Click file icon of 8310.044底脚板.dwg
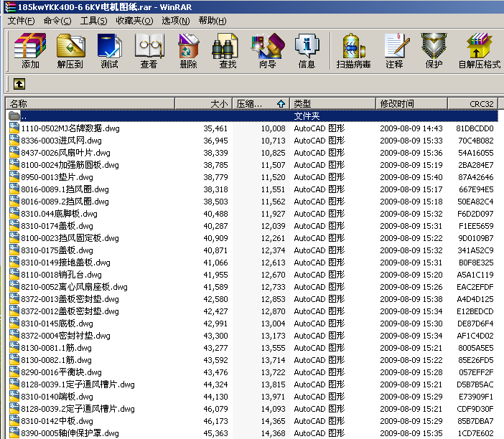The width and height of the screenshot is (504, 439). pos(14,213)
